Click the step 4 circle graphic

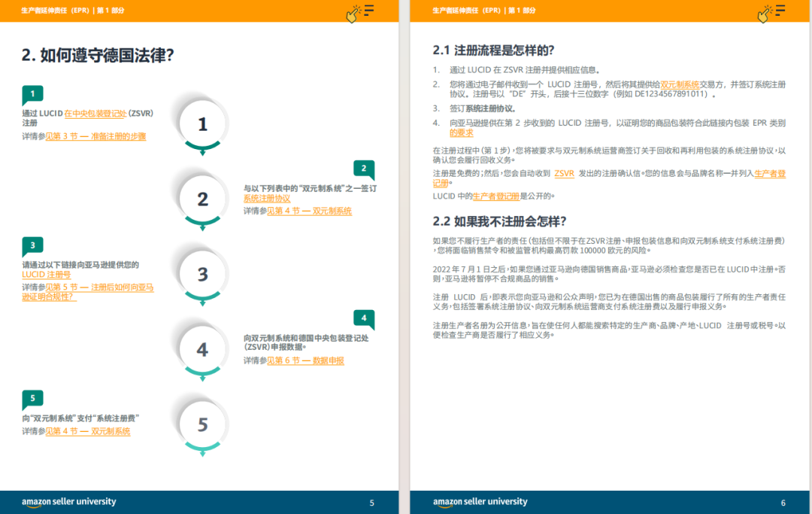tap(202, 350)
